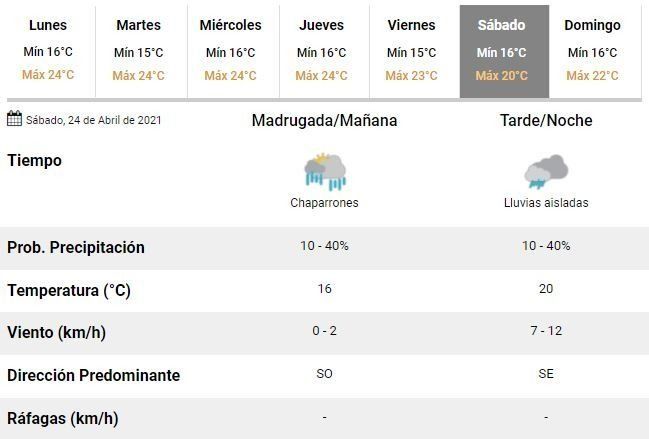Image resolution: width=649 pixels, height=439 pixels.
Task: Select the Madrugada/Mañana column header
Action: pyautogui.click(x=324, y=121)
